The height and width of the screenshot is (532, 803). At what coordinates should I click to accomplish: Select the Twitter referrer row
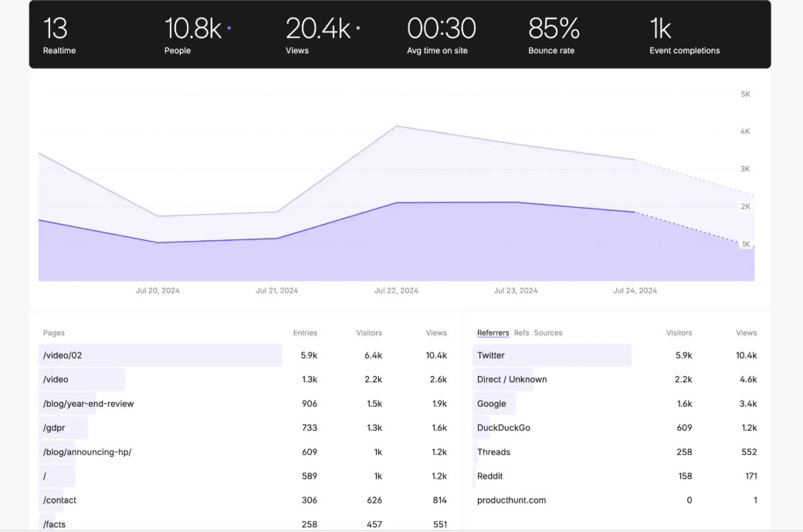coord(493,355)
